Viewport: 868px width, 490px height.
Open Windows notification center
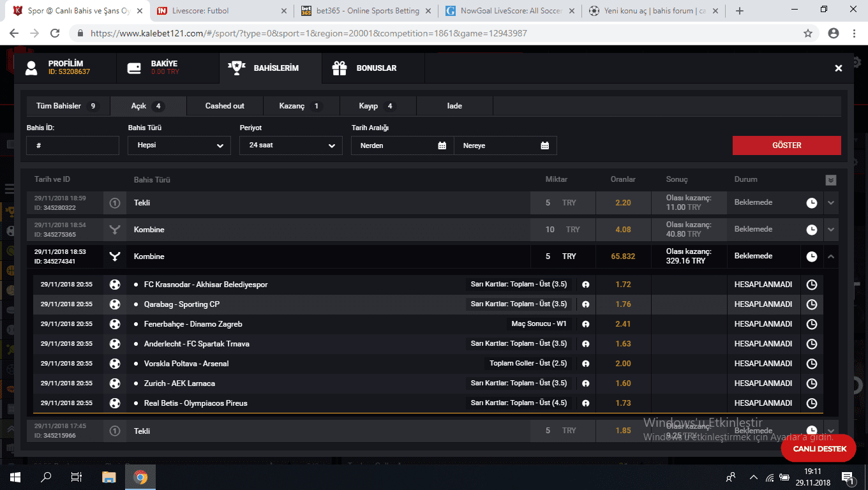[x=848, y=477]
